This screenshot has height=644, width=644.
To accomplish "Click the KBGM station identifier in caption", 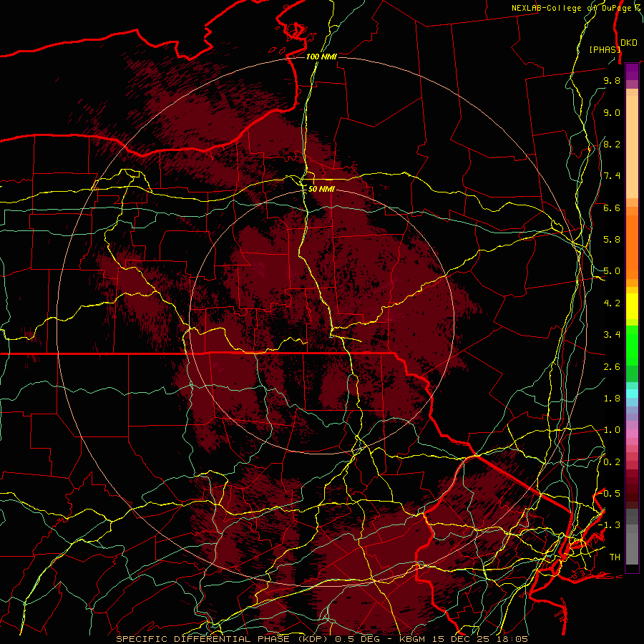I will (412, 639).
